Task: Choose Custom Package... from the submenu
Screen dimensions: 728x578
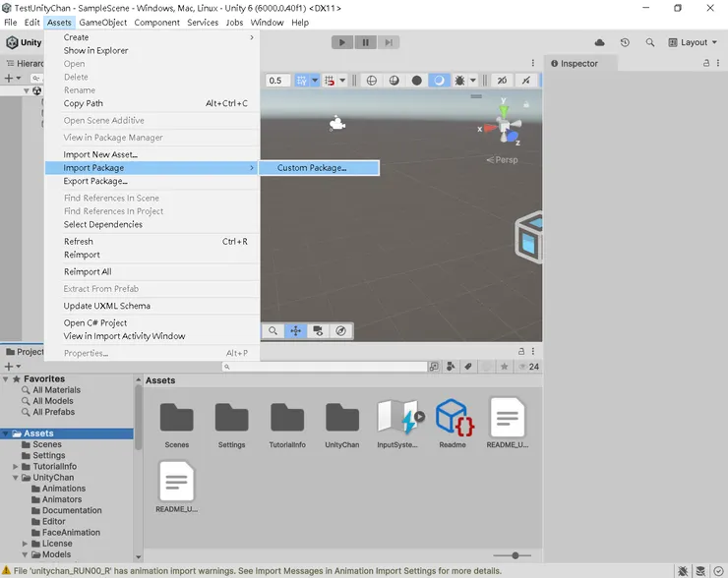Action: tap(312, 168)
